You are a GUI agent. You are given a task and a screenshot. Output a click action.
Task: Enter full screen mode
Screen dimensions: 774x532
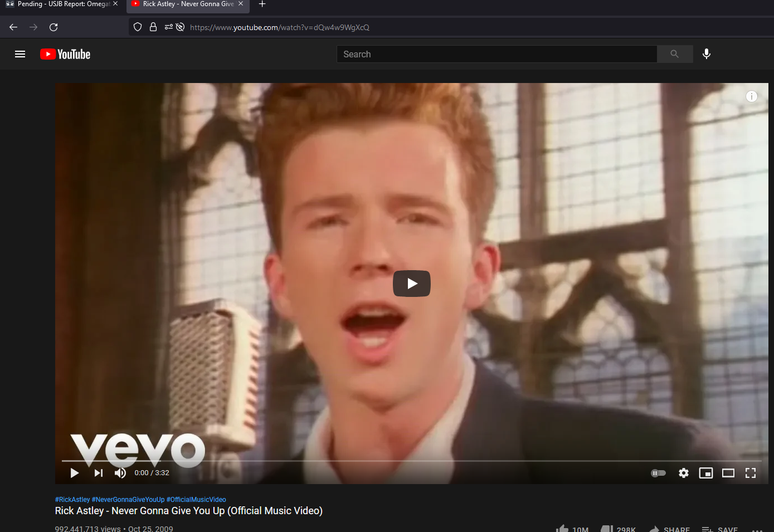pyautogui.click(x=751, y=473)
